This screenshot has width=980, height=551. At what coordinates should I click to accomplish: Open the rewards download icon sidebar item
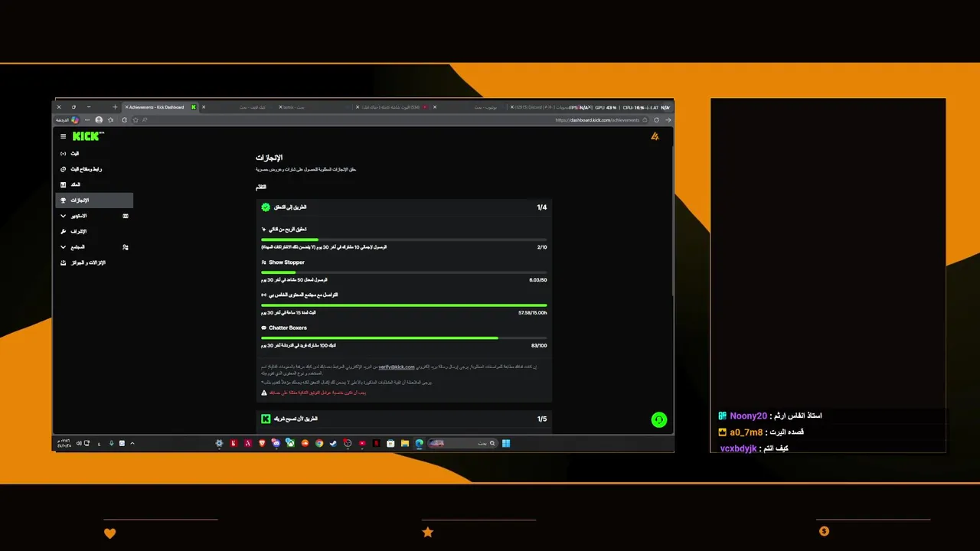(x=94, y=262)
